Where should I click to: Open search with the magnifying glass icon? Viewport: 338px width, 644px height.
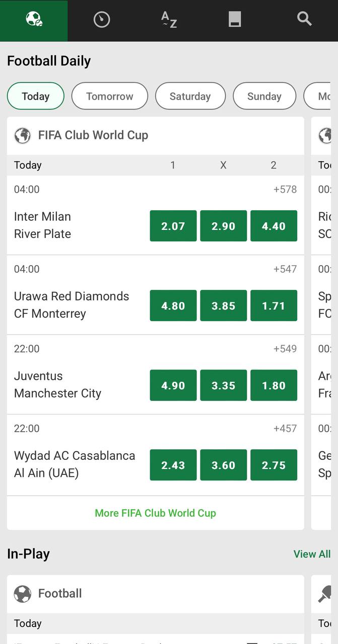point(304,19)
